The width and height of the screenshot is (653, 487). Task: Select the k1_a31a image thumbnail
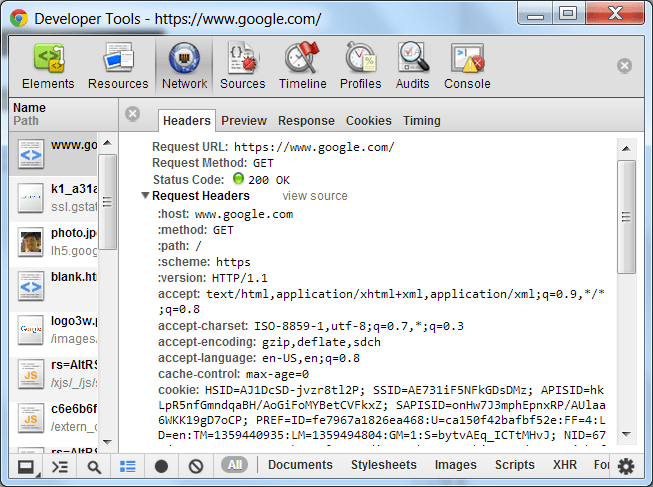[x=31, y=198]
